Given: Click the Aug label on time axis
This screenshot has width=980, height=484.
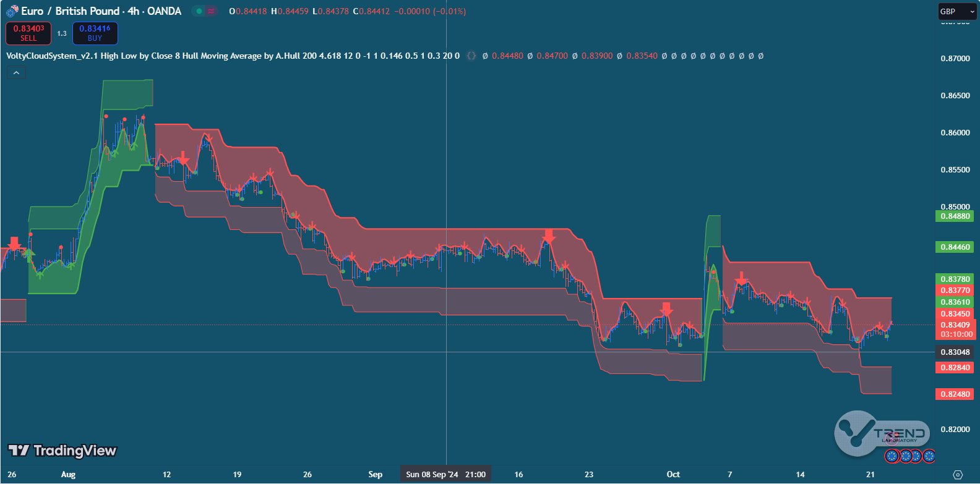Looking at the screenshot, I should click(x=68, y=474).
